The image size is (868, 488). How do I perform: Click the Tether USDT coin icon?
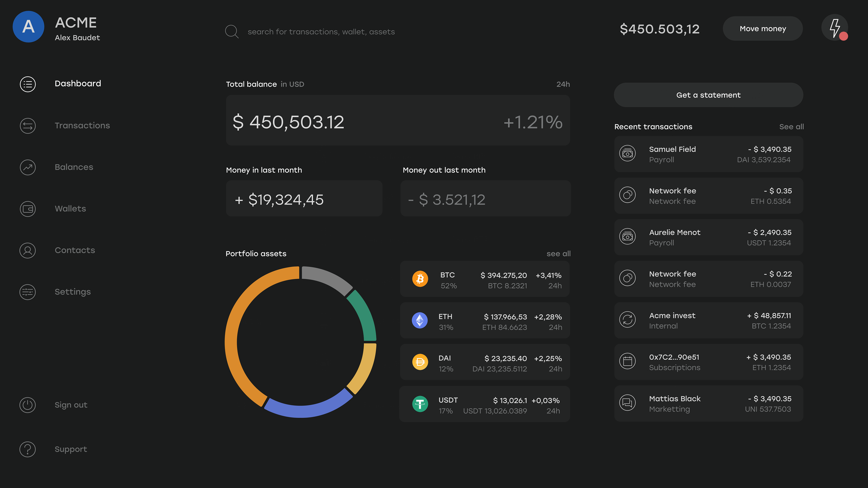coord(420,404)
